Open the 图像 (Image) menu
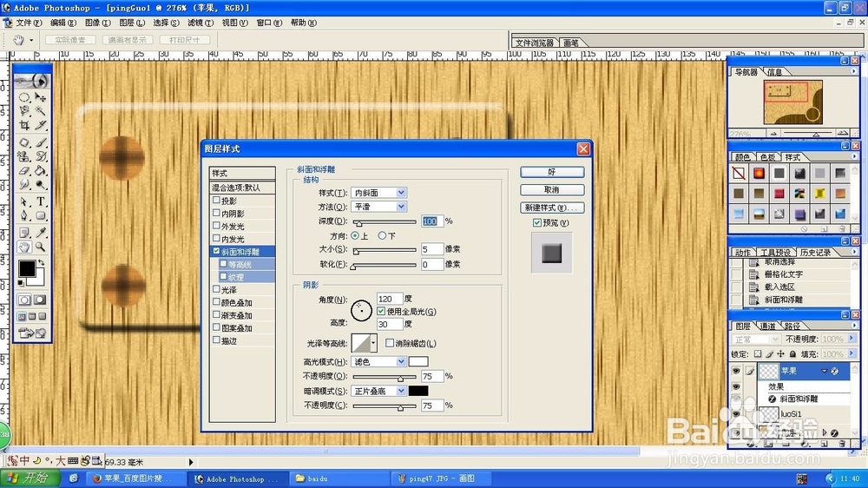This screenshot has width=868, height=488. click(97, 23)
